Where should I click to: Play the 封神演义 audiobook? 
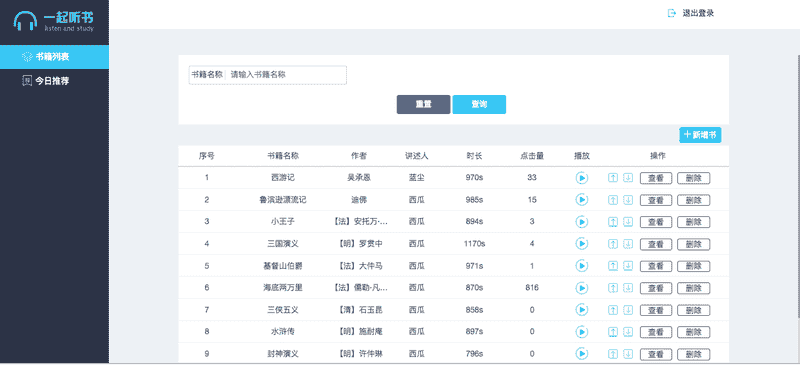582,354
